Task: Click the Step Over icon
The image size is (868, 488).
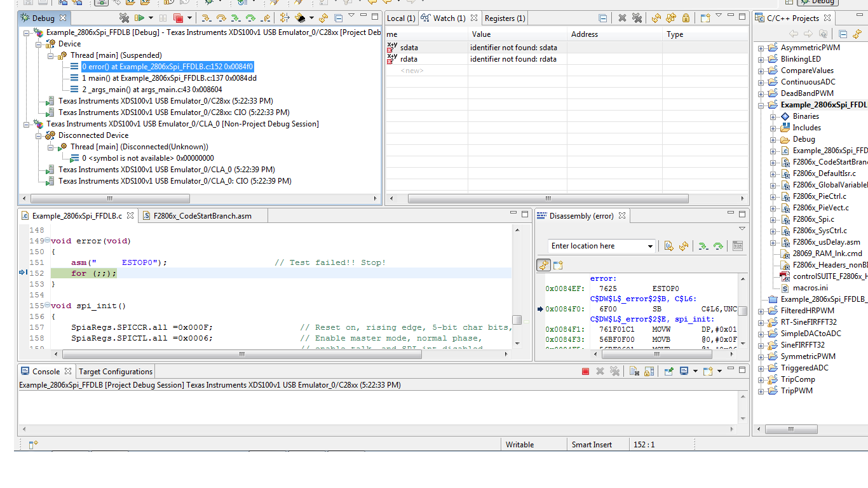Action: (x=221, y=18)
